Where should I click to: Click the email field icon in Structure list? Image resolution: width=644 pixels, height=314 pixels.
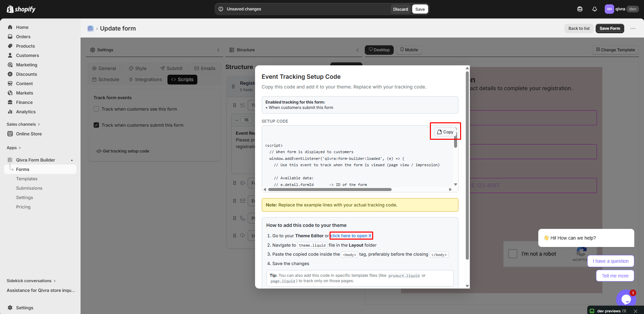(x=243, y=201)
